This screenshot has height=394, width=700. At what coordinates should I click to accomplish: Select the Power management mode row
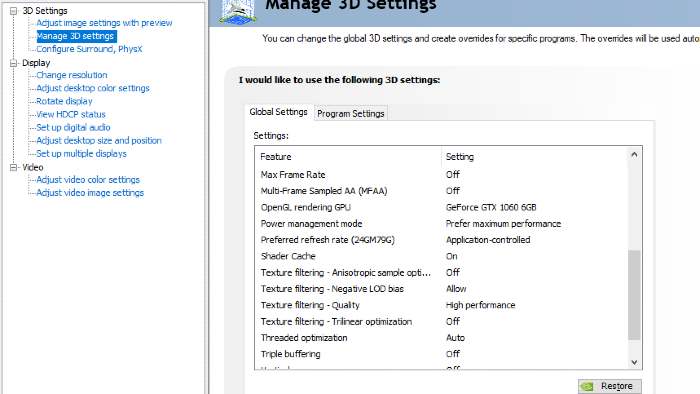pos(441,224)
